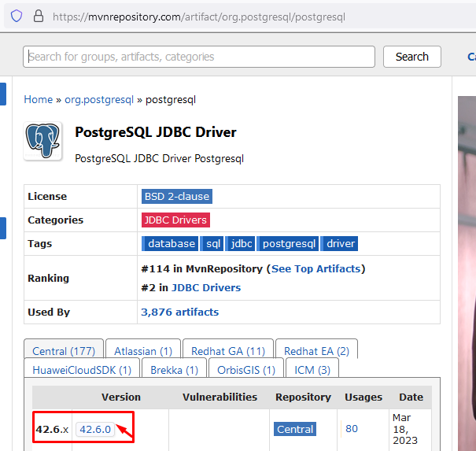Image resolution: width=476 pixels, height=451 pixels.
Task: Switch to Central (177) tab
Action: (x=64, y=351)
